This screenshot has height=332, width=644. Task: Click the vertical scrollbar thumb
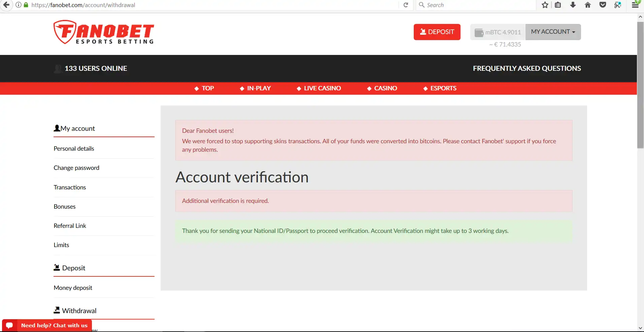point(640,85)
